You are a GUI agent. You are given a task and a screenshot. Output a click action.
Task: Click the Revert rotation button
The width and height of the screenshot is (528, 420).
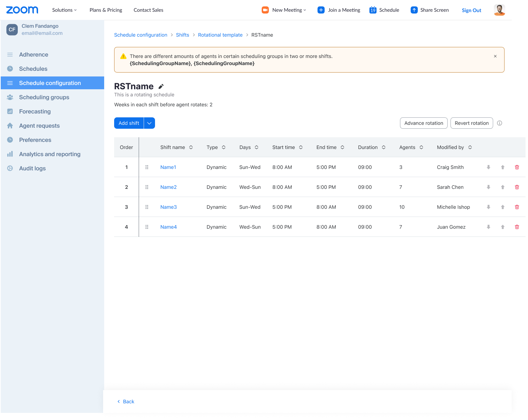pos(472,123)
